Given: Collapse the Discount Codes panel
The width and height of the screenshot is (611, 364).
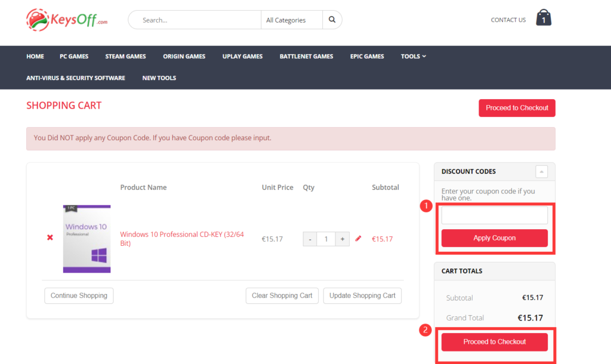Looking at the screenshot, I should 541,172.
